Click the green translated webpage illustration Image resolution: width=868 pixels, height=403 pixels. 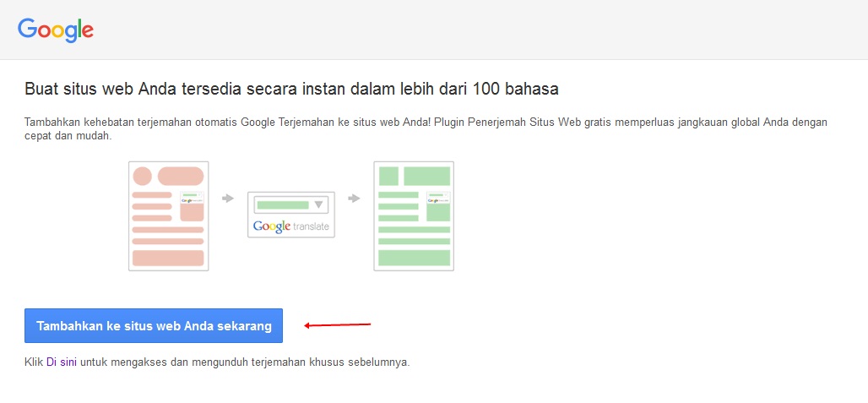pos(414,216)
